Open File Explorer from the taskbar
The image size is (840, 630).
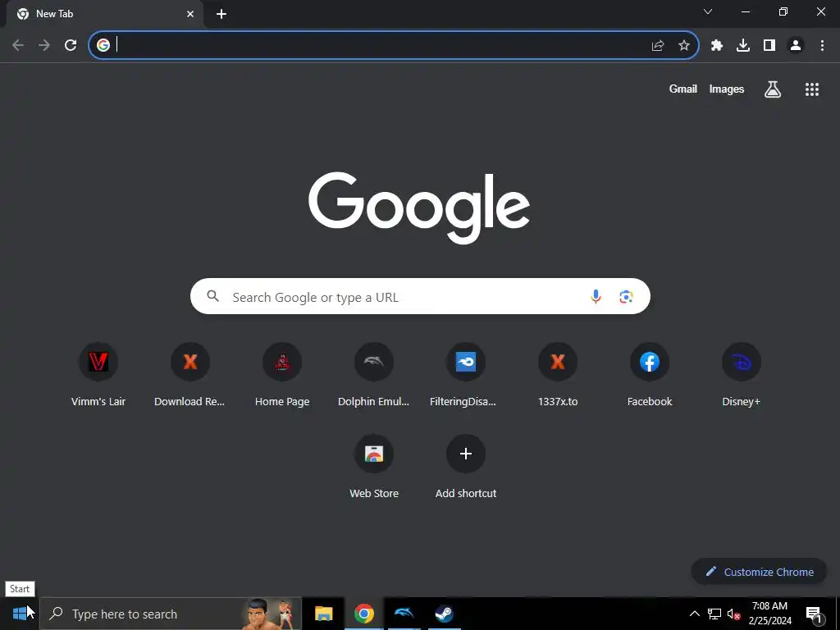(x=323, y=614)
